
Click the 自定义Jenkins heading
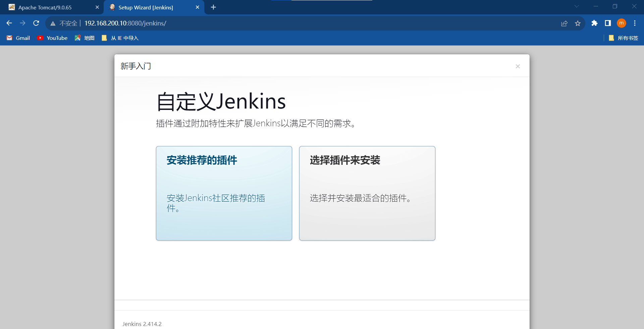coord(221,102)
